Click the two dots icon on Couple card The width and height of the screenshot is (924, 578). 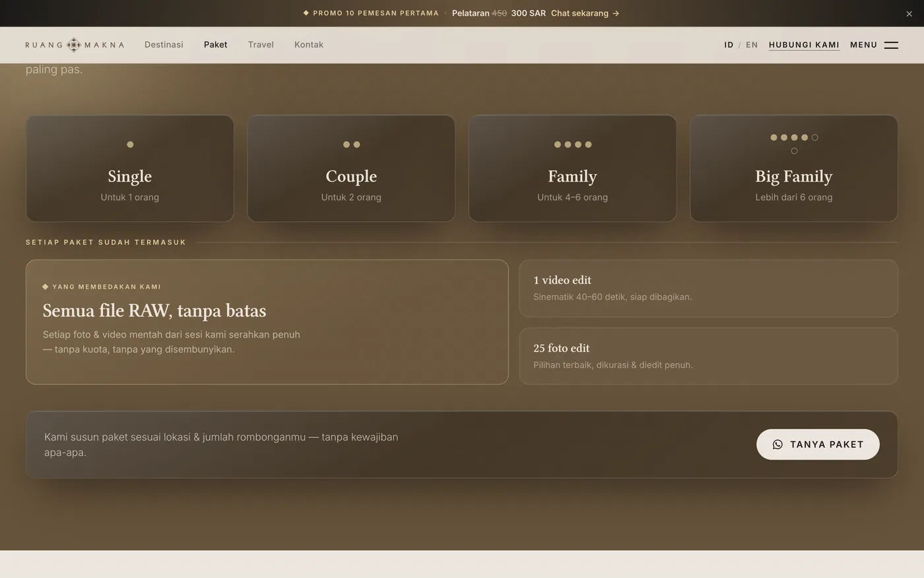(x=351, y=145)
